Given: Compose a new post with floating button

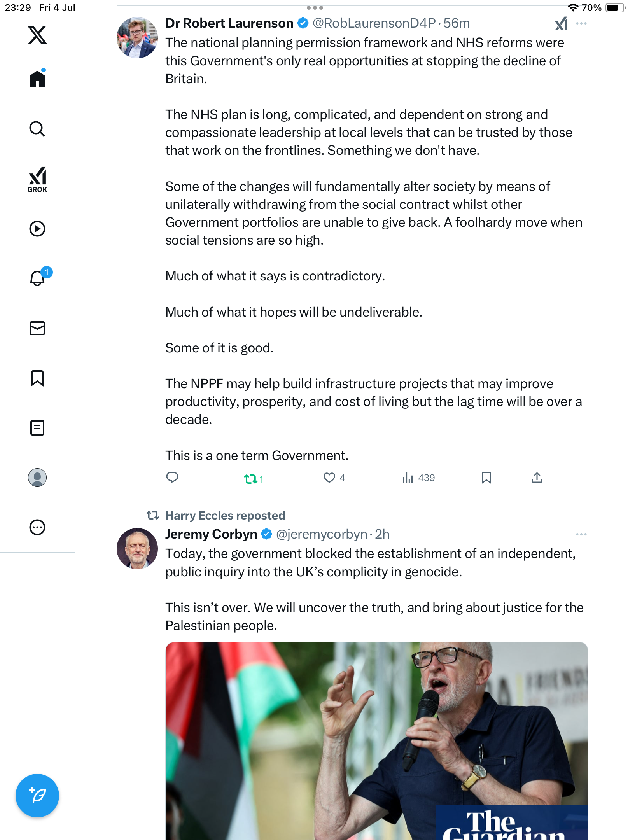Looking at the screenshot, I should (37, 796).
